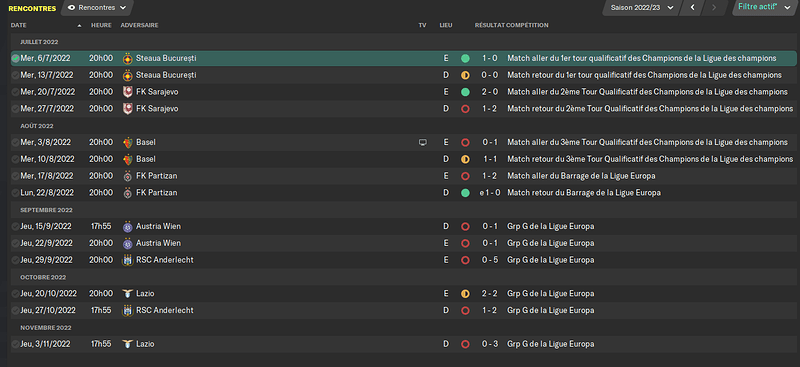Click the eye icon in Rencontres dropdown
Screen dimensions: 800x367
71,8
